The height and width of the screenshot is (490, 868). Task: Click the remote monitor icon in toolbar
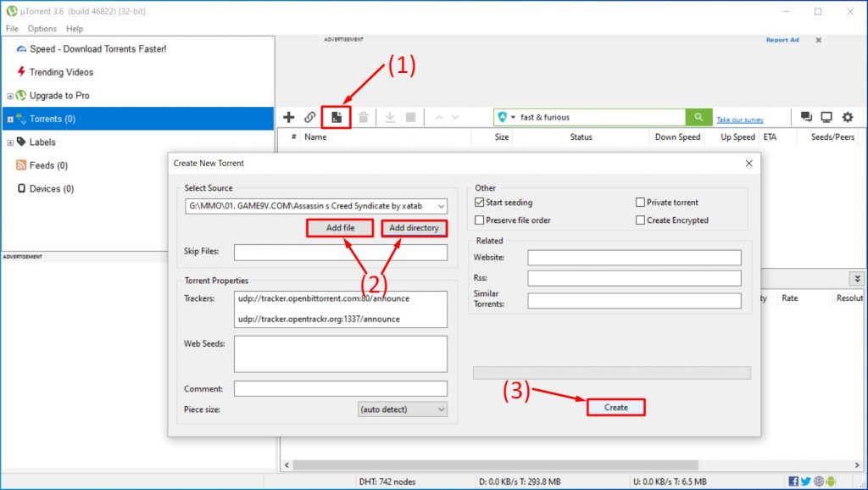826,117
